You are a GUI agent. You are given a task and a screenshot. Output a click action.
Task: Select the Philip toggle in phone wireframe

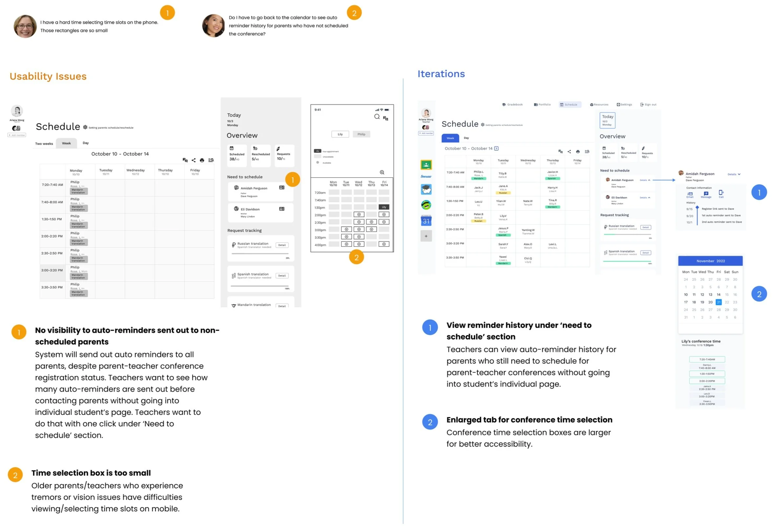pyautogui.click(x=361, y=134)
